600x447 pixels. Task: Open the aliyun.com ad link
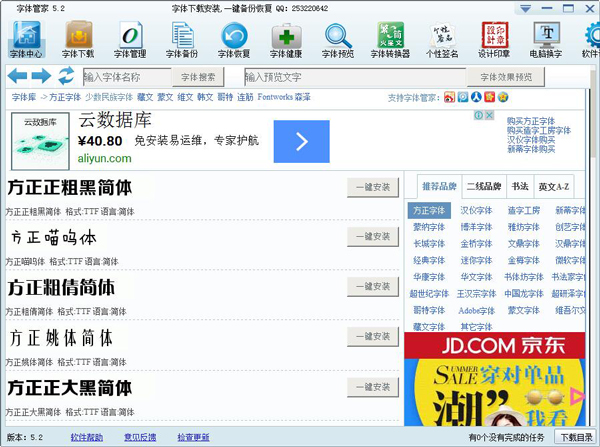pyautogui.click(x=104, y=158)
